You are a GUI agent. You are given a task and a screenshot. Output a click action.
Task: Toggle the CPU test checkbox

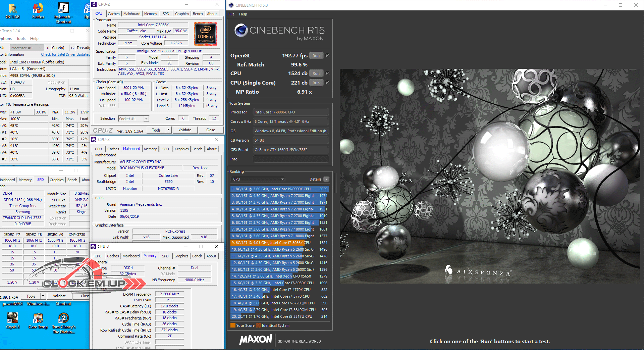click(x=328, y=73)
